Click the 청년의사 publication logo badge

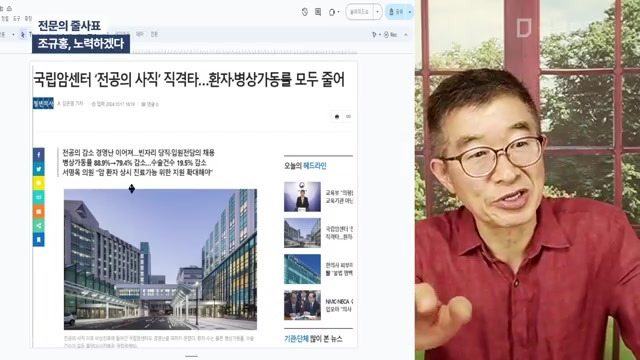[43, 104]
